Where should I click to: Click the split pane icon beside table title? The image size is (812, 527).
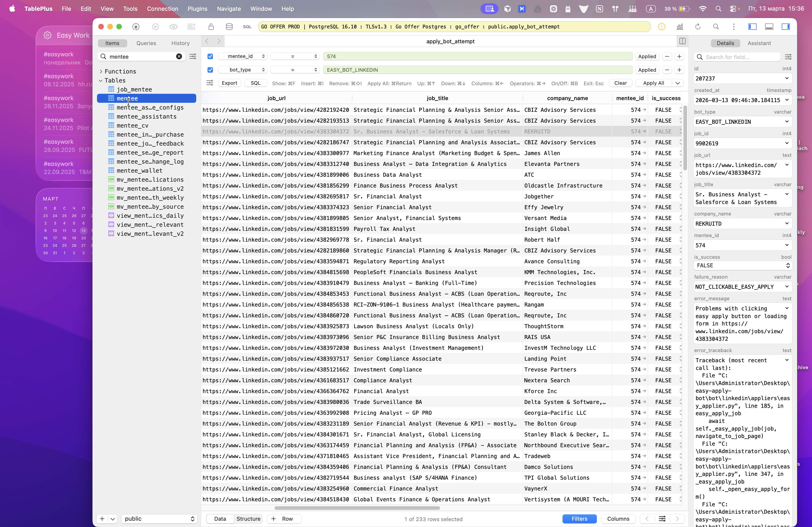(x=682, y=41)
